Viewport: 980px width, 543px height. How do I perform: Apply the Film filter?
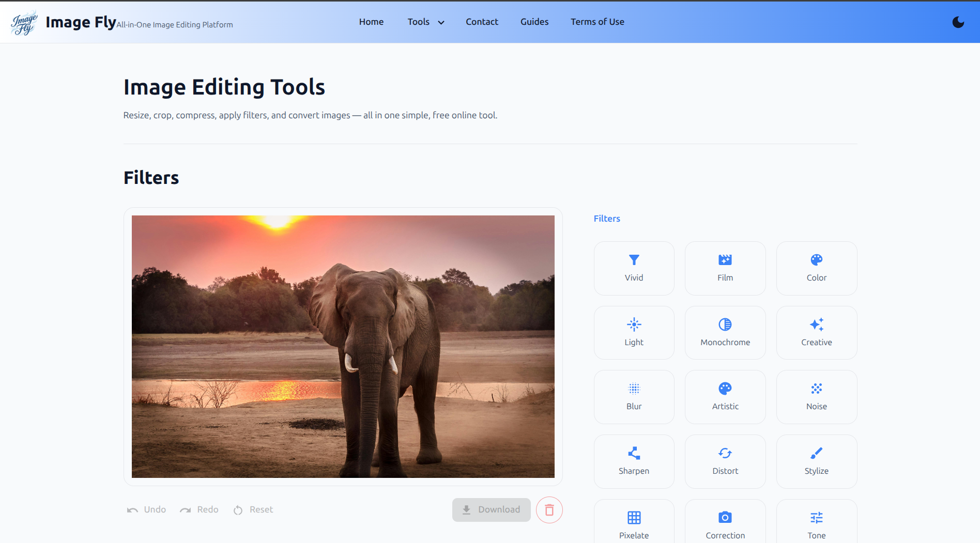[x=725, y=268]
